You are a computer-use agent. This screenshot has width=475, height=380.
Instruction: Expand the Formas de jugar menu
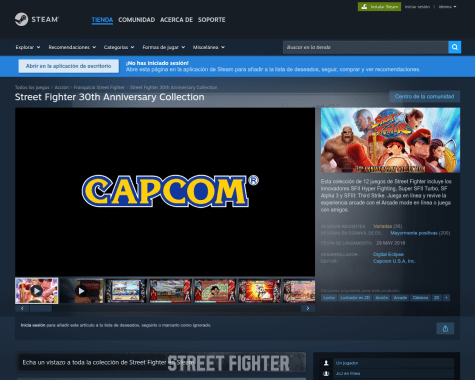pos(164,47)
